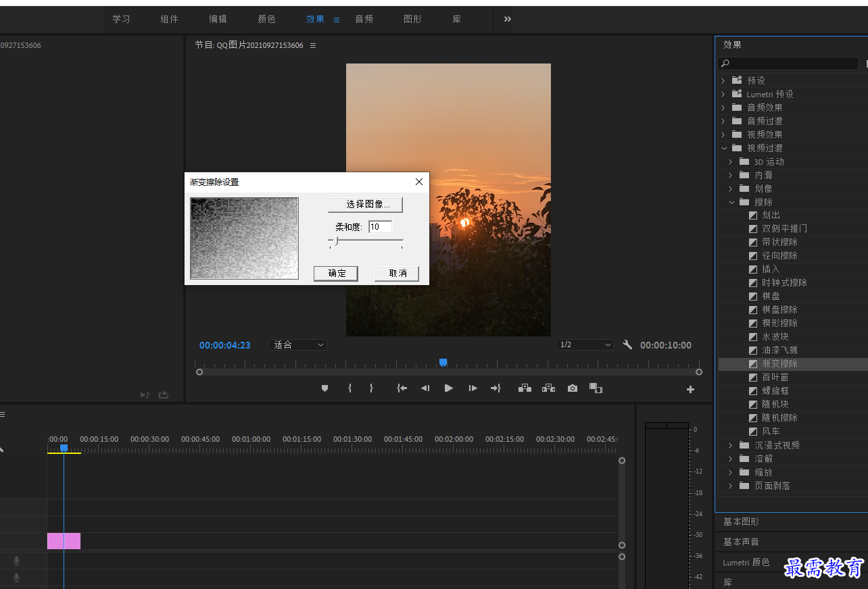Select the 风车 transition
Screen dimensions: 868x589
(x=771, y=431)
